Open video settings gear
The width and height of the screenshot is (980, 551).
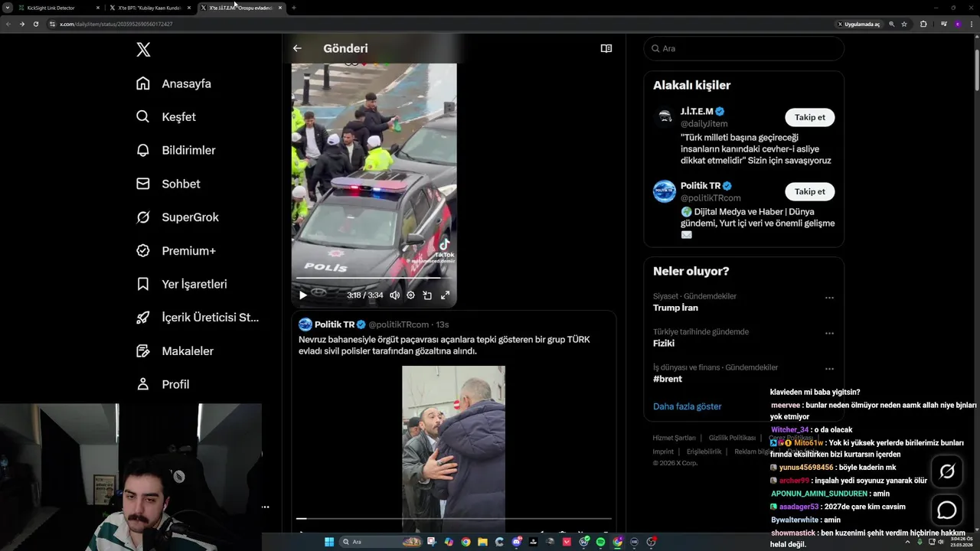pyautogui.click(x=410, y=295)
